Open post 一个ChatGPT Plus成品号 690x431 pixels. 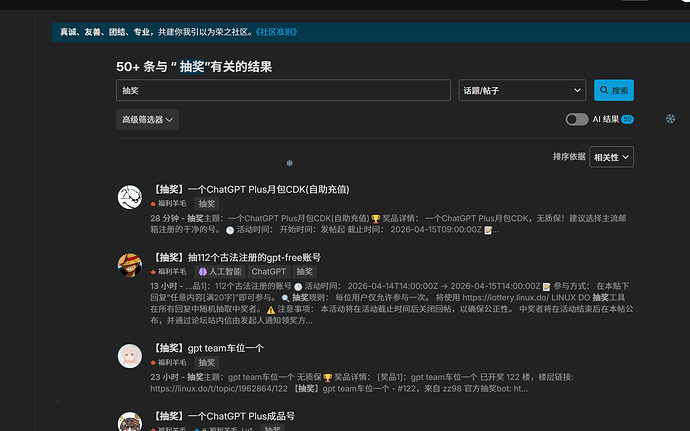[223, 416]
